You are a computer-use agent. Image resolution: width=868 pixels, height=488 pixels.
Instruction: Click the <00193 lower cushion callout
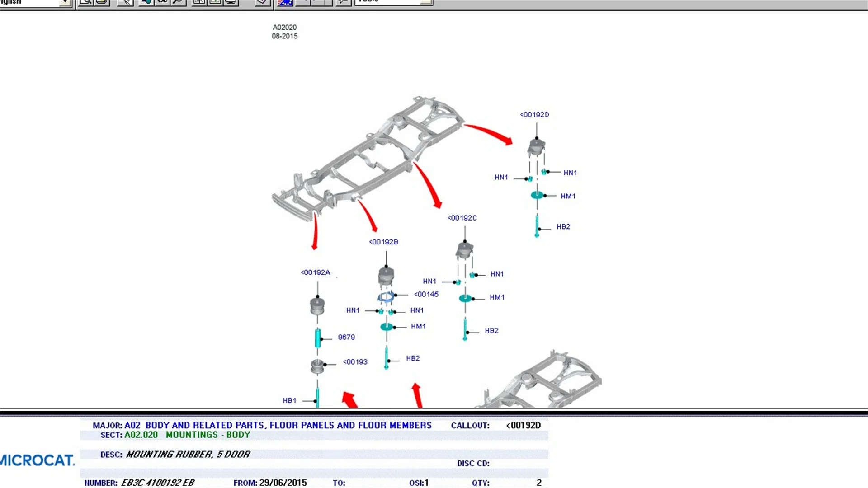[355, 362]
